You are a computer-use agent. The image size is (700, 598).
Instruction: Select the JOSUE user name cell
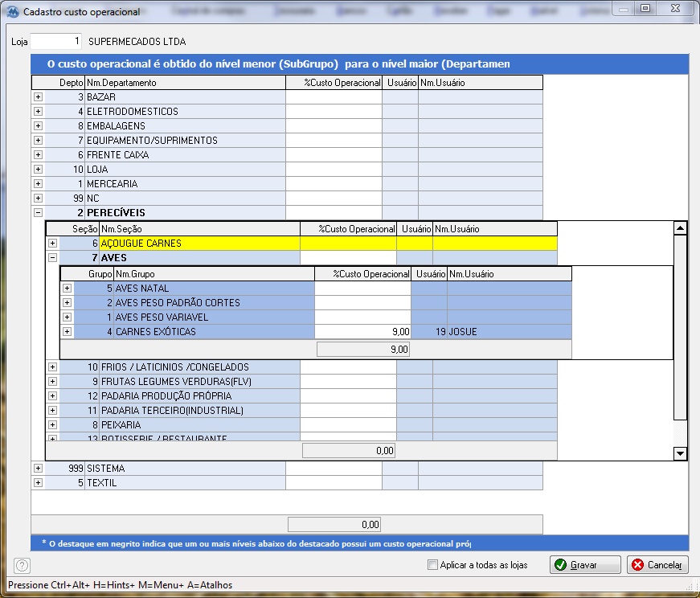pyautogui.click(x=509, y=331)
